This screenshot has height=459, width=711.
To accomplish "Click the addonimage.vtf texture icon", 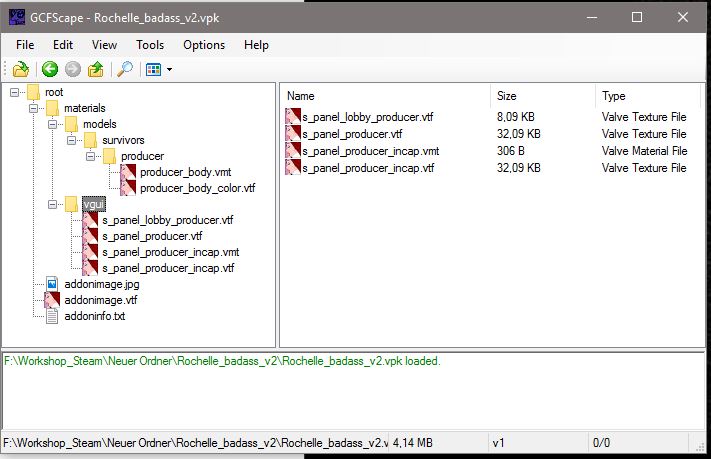I will (52, 300).
